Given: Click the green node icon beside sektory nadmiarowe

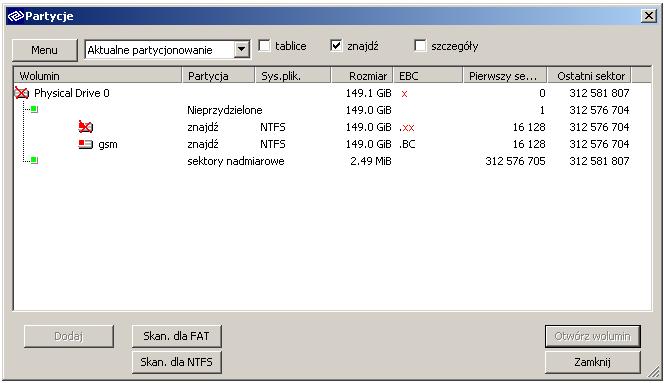Looking at the screenshot, I should (x=34, y=160).
